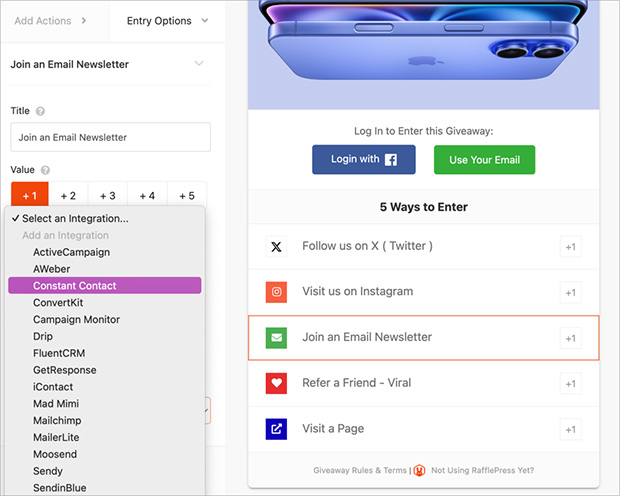Select Moosend integration
Screen dimensions: 620x496
pos(105,454)
